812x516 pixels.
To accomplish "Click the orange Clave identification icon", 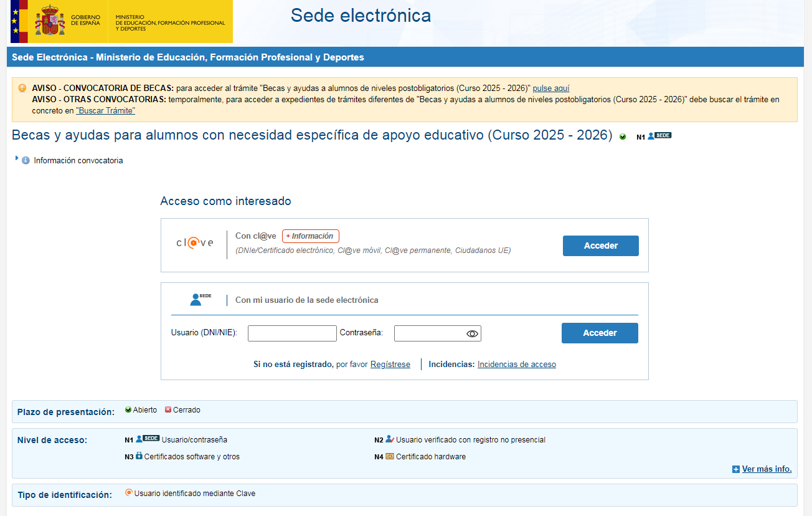I will tap(129, 493).
